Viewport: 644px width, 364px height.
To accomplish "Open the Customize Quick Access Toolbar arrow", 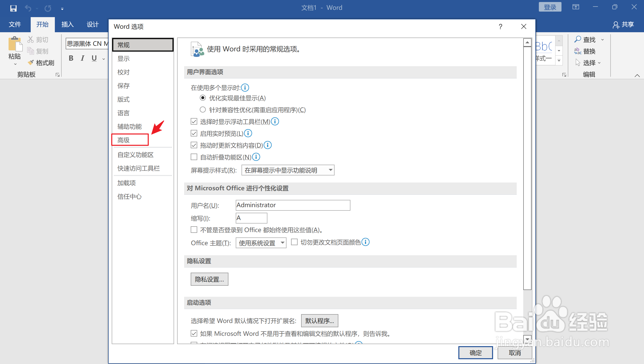I will click(x=62, y=9).
